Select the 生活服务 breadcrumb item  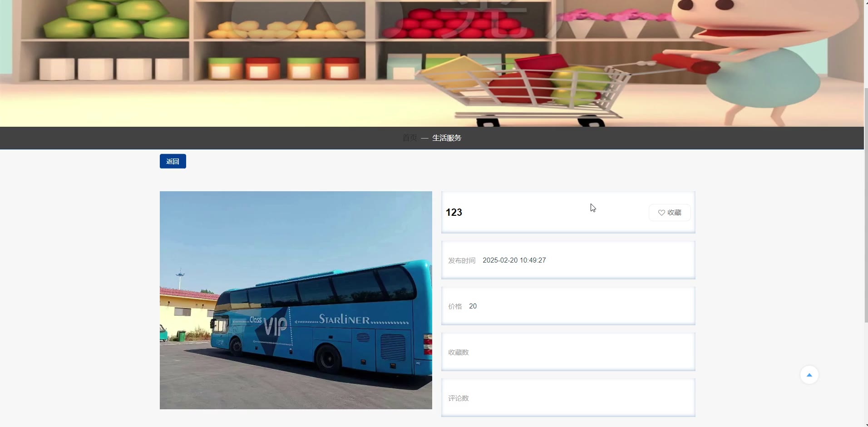point(447,138)
